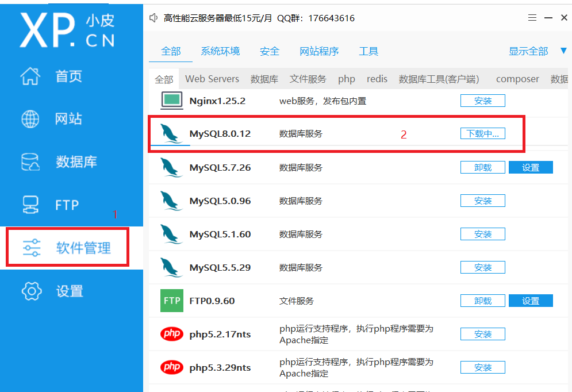572x392 pixels.
Task: Click the 高性能云服务器 announcement text
Action: click(259, 18)
